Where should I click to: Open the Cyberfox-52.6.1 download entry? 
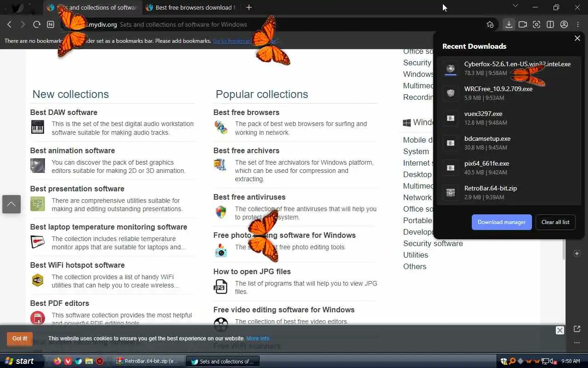pos(509,68)
